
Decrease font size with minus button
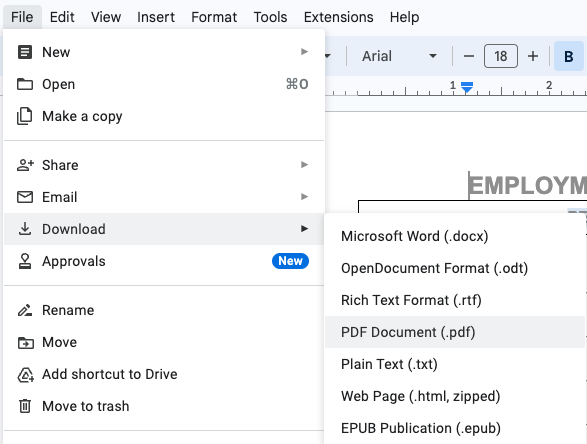pyautogui.click(x=469, y=57)
